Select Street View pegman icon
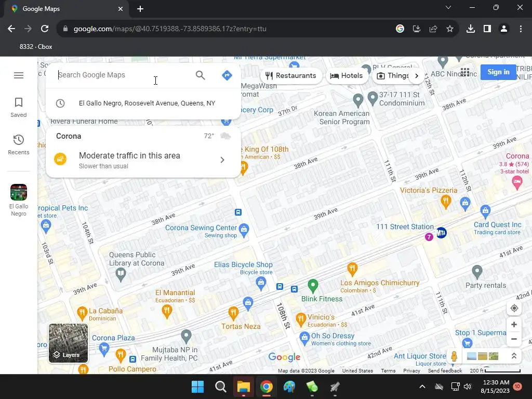The image size is (532, 399). [454, 356]
